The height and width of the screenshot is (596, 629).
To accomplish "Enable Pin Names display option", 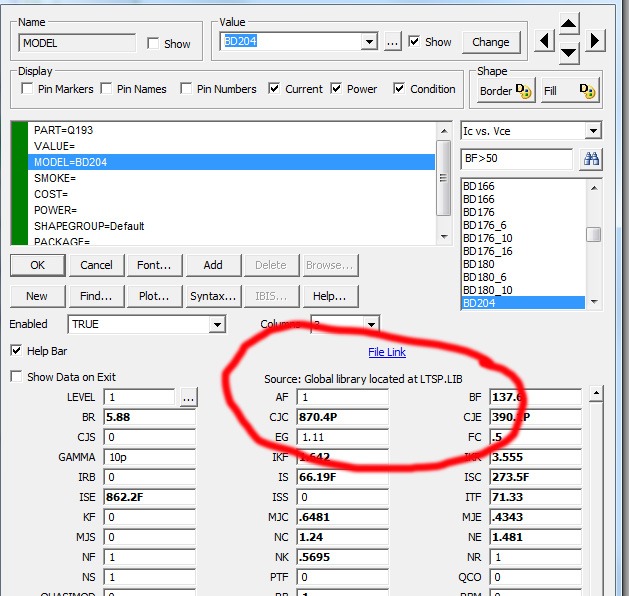I will click(106, 88).
